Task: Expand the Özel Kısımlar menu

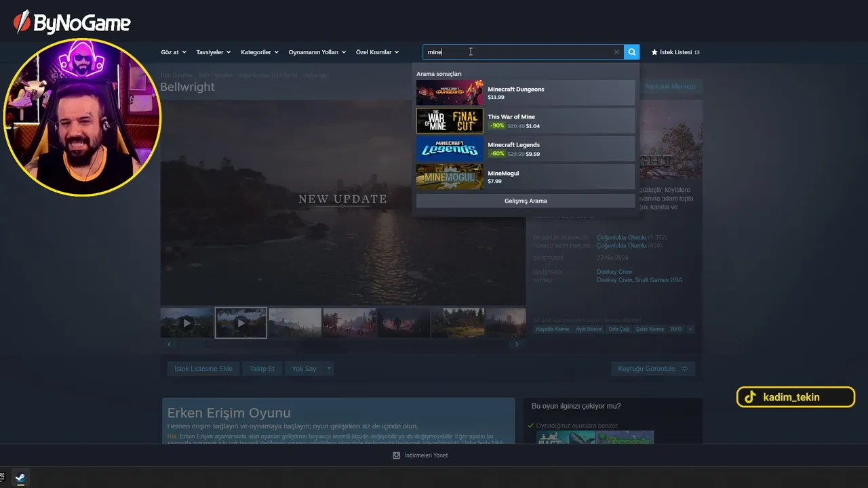Action: click(x=378, y=52)
